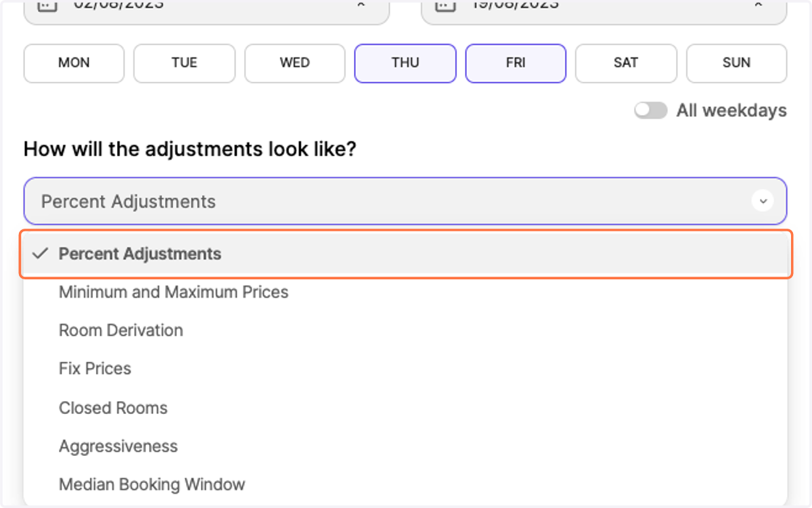Select the Aggressiveness option

405,446
